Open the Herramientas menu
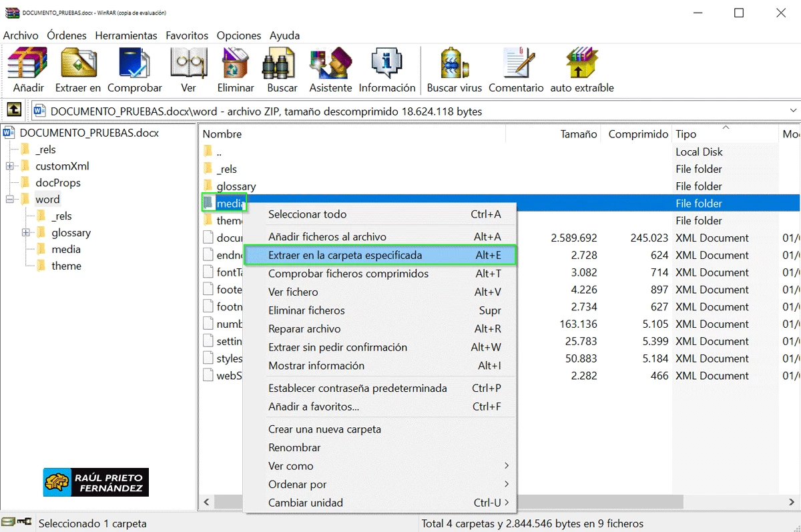The height and width of the screenshot is (532, 801). (x=125, y=35)
